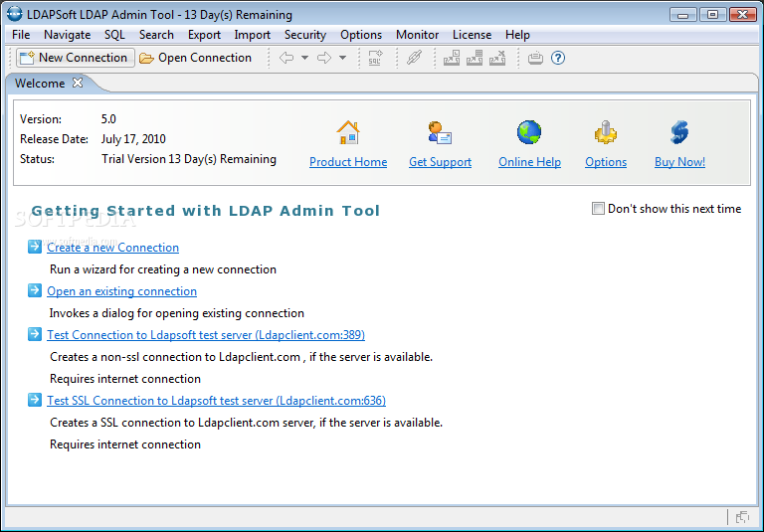764x532 pixels.
Task: Click the print toolbar icon
Action: pyautogui.click(x=535, y=58)
